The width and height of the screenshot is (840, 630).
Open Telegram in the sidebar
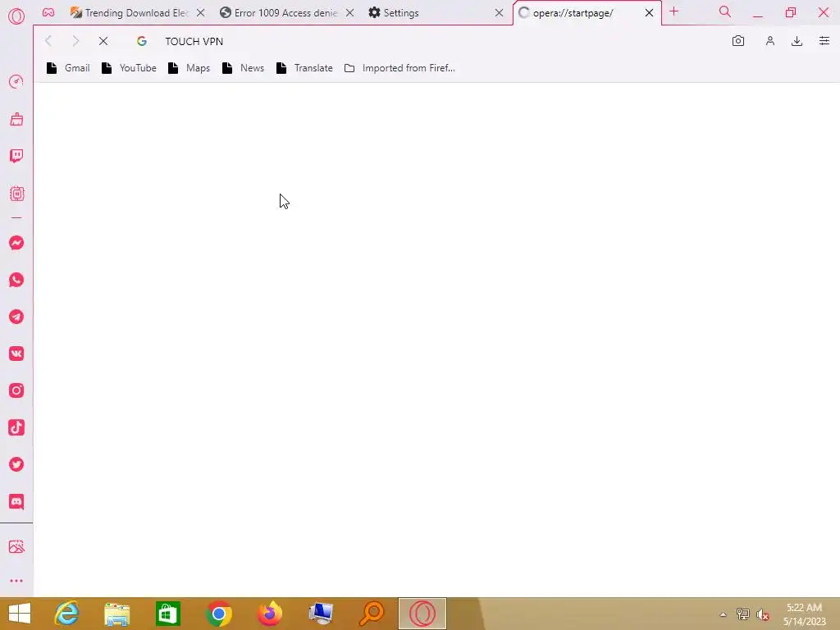pyautogui.click(x=16, y=317)
